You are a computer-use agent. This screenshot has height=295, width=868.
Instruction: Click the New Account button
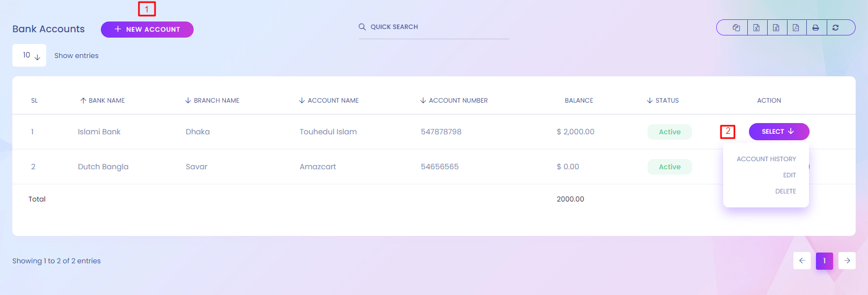[147, 30]
